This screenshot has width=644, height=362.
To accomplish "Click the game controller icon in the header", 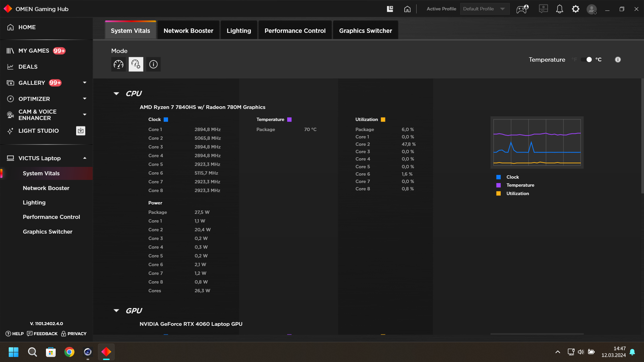I will coord(522,9).
